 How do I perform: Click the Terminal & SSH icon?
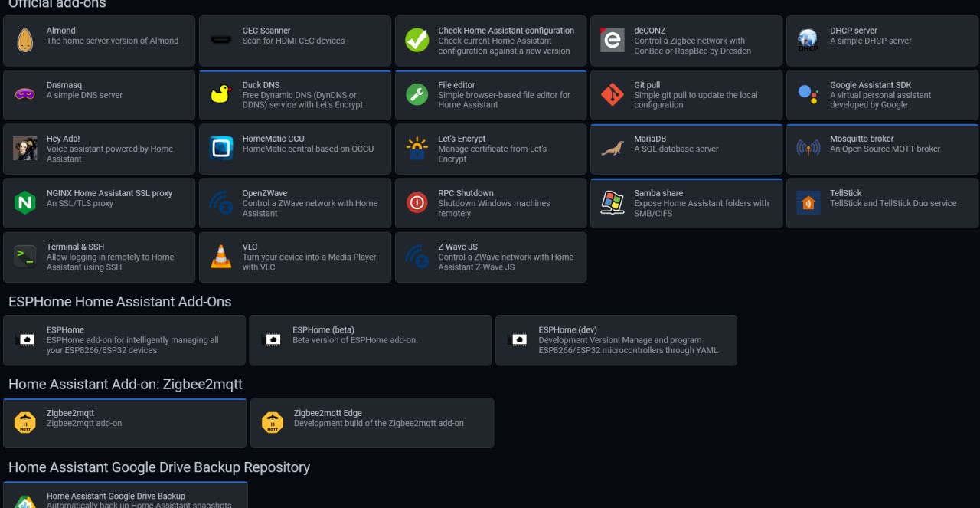(x=25, y=257)
